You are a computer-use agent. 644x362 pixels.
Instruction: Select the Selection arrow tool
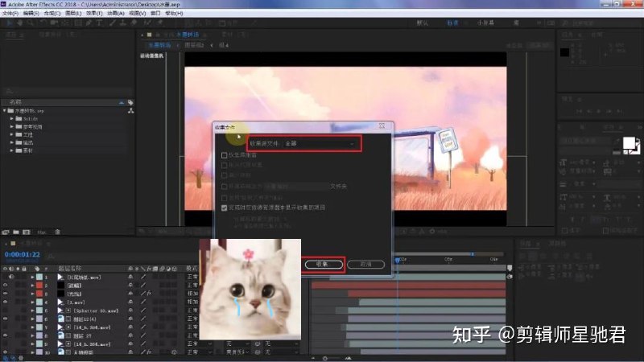pos(9,23)
